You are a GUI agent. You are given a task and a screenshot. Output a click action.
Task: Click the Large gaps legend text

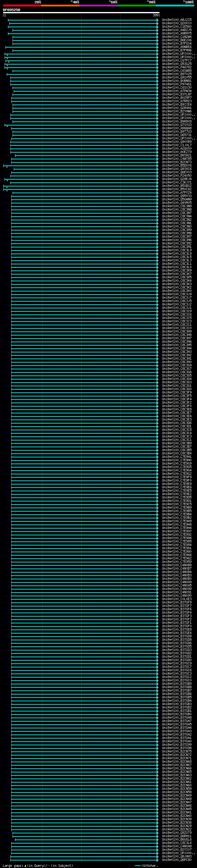[x=38, y=866]
